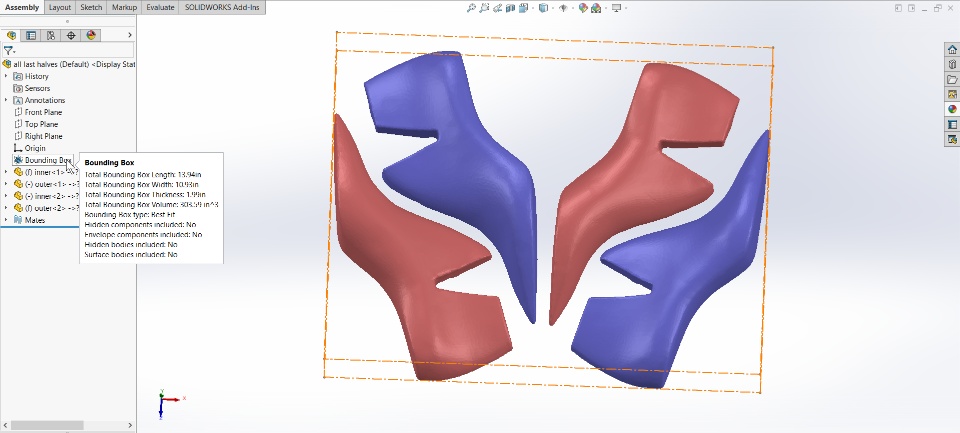Open the Design Library task pane icon
960x433 pixels.
[952, 64]
